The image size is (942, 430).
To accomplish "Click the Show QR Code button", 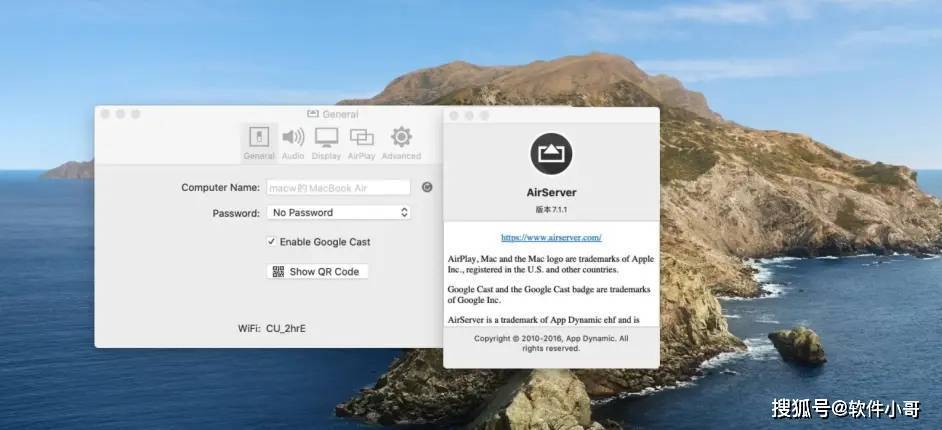I will click(x=317, y=271).
